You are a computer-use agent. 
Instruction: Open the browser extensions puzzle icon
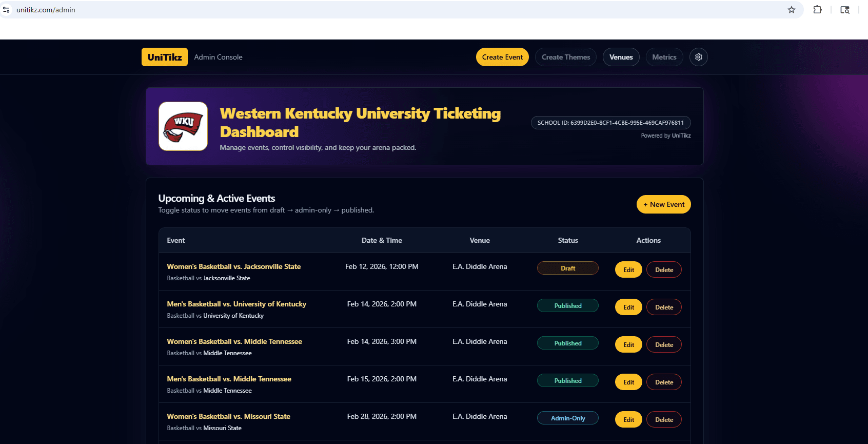tap(817, 10)
